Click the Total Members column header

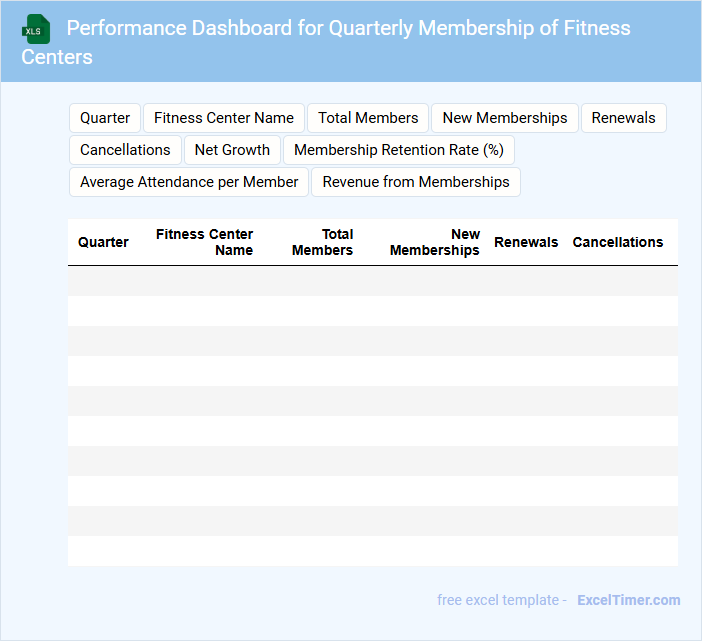pyautogui.click(x=322, y=242)
